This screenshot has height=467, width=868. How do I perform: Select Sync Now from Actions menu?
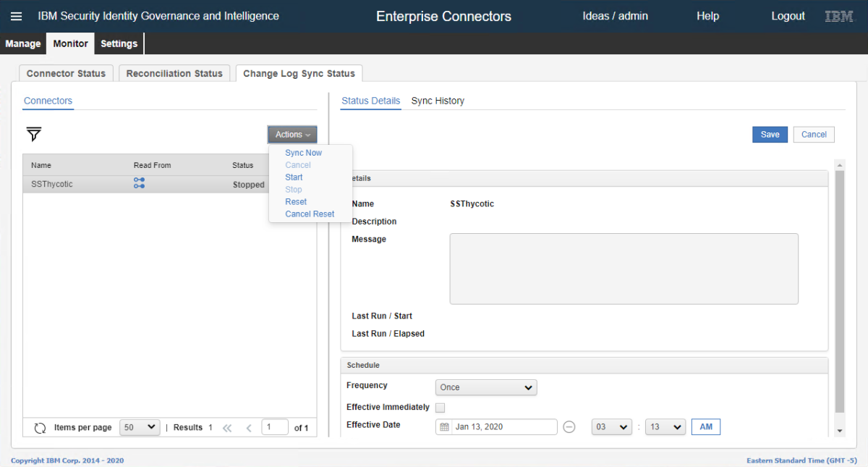pyautogui.click(x=303, y=153)
